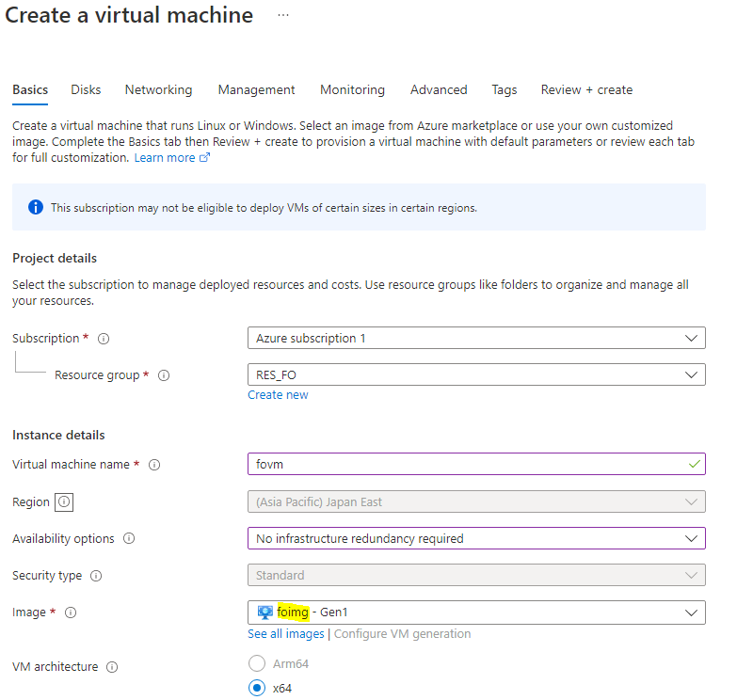This screenshot has width=737, height=700.
Task: Click the Virtual machine name input field
Action: [x=466, y=464]
